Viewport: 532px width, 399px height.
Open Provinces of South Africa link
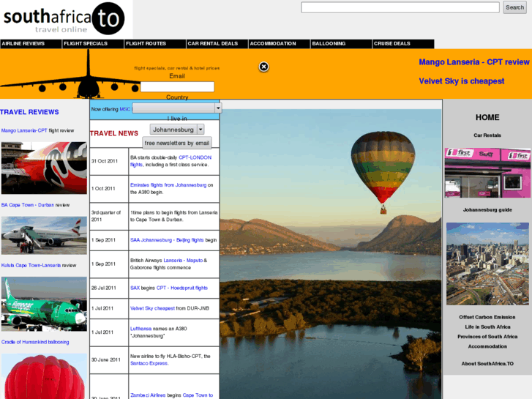click(x=487, y=337)
